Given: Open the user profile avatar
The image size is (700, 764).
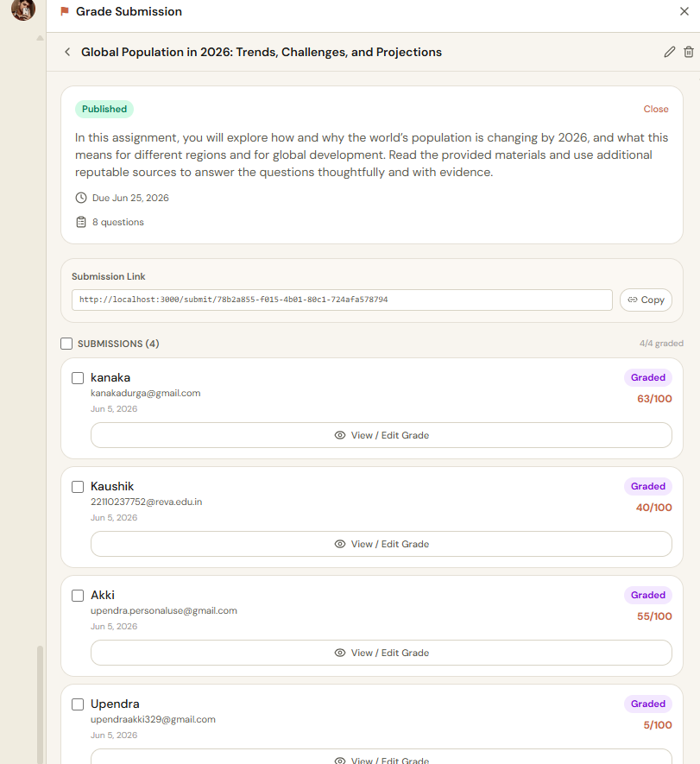Looking at the screenshot, I should [23, 9].
